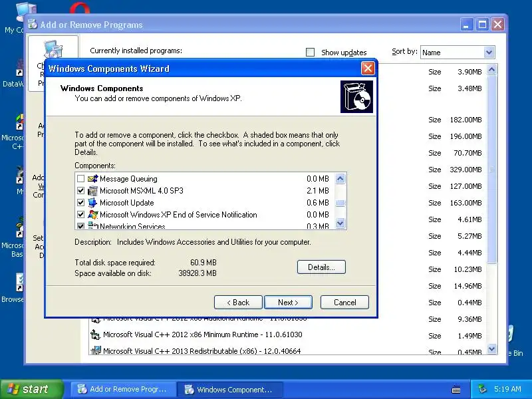
Task: Uncheck the Microsoft MSXML 4.0 SP3 checkbox
Action: coord(80,191)
